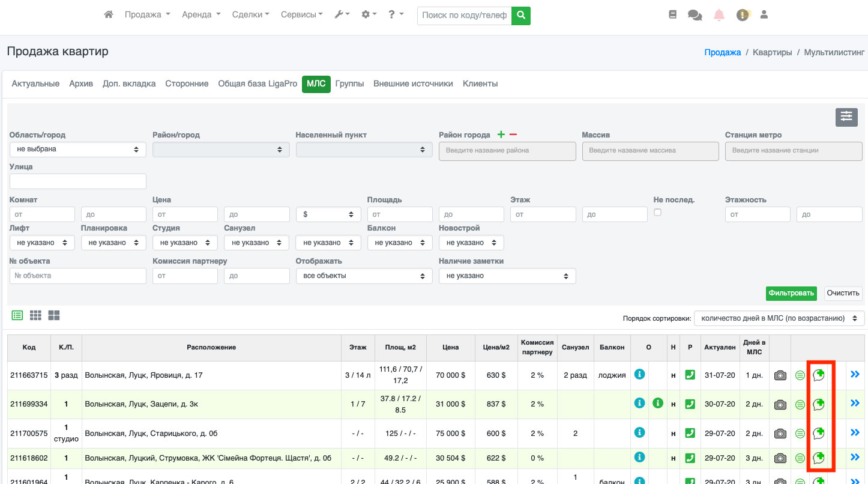Add note to listing 211663715

tap(818, 375)
